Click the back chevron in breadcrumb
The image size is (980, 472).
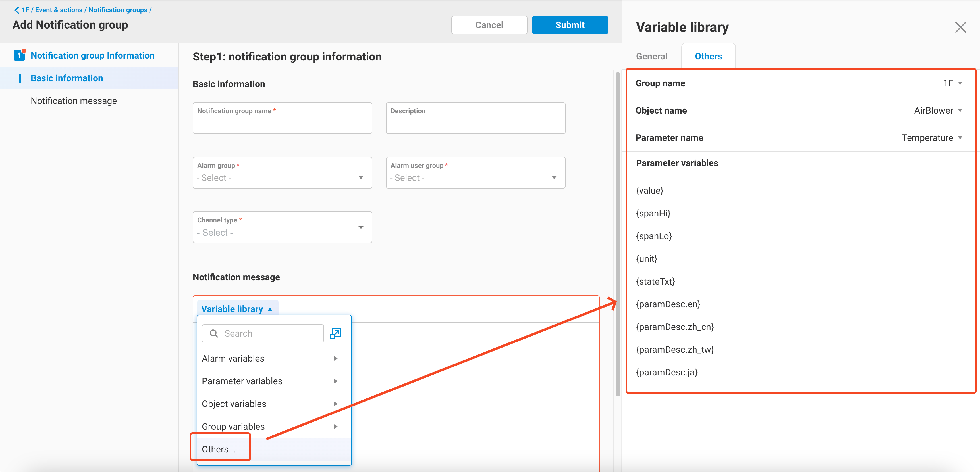(17, 10)
